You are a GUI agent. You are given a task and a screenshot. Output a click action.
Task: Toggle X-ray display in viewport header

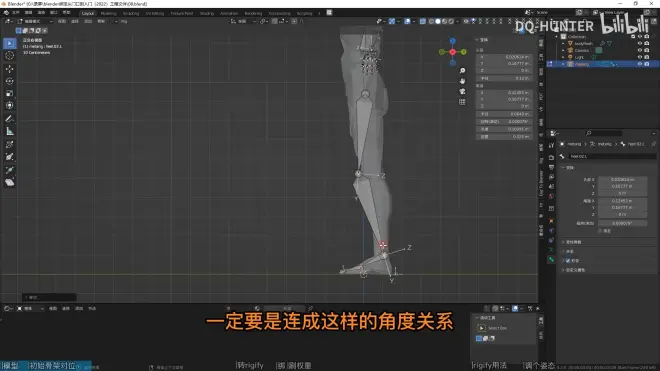pos(423,21)
